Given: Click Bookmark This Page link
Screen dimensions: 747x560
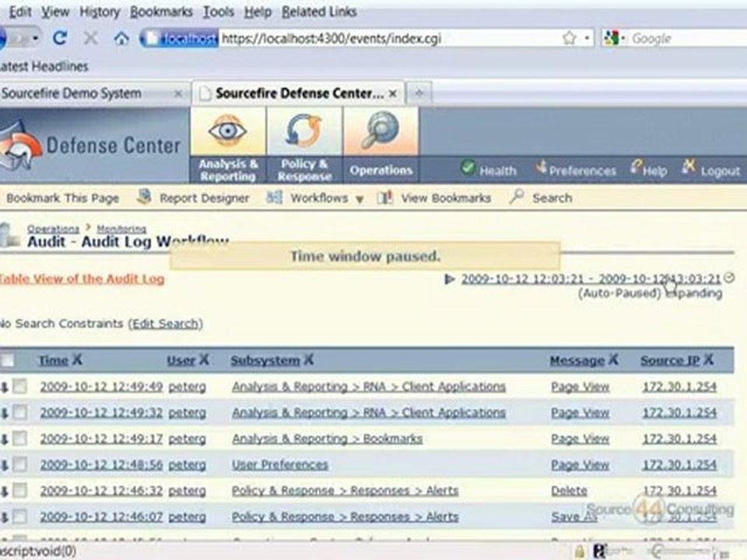Looking at the screenshot, I should [x=62, y=198].
